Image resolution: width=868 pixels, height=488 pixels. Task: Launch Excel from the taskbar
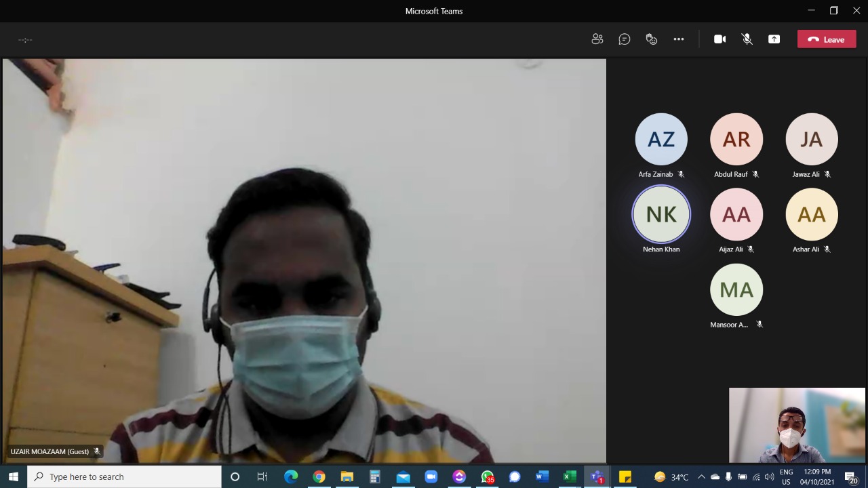tap(570, 477)
